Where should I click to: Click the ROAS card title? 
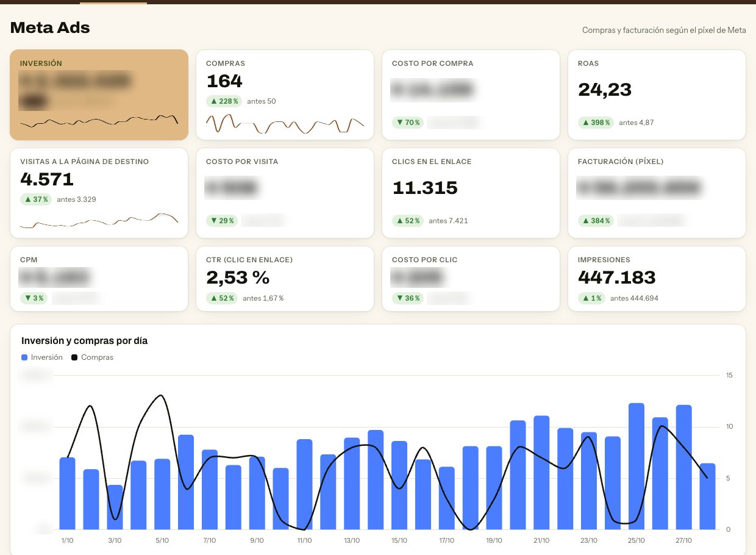tap(588, 63)
